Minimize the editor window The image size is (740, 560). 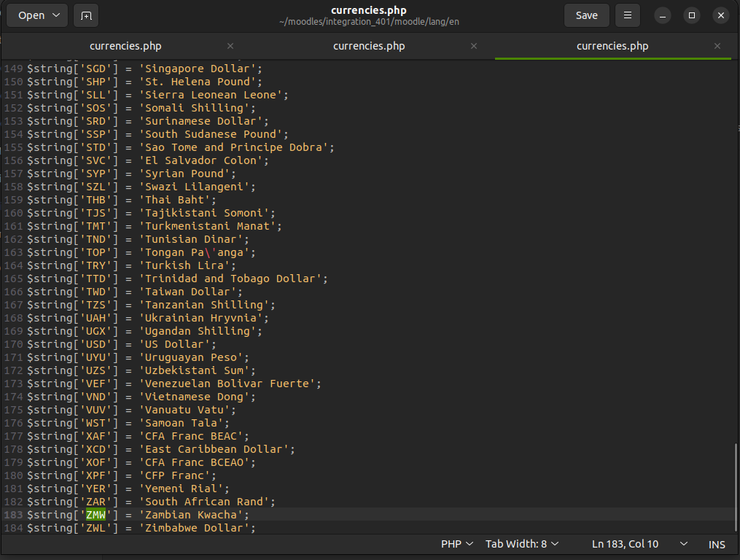[x=663, y=15]
